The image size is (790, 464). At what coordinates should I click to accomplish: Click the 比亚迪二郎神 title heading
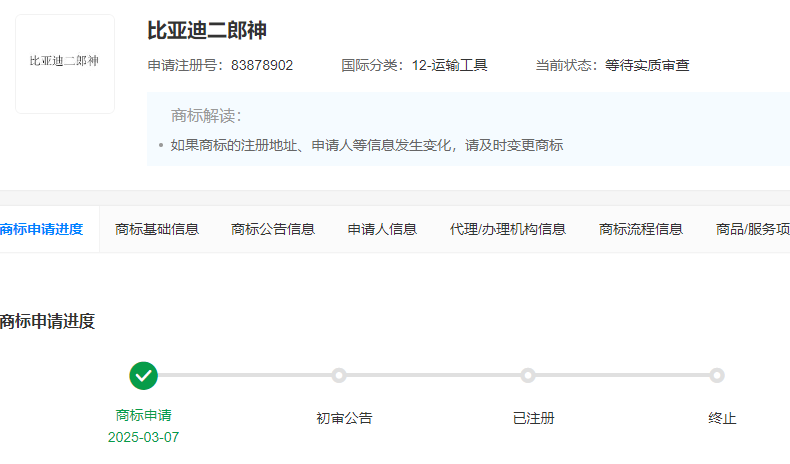pos(207,31)
